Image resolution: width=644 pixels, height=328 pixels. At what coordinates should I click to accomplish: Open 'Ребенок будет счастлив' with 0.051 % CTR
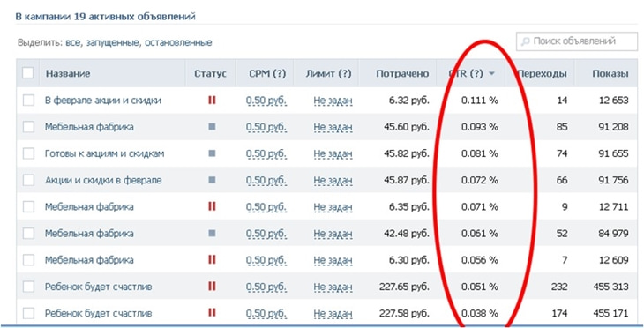click(99, 287)
